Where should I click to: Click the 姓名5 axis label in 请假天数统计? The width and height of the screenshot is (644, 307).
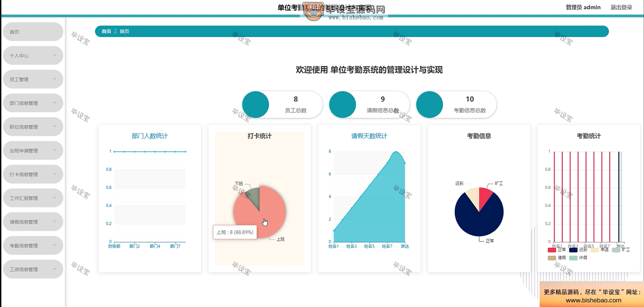tap(369, 246)
